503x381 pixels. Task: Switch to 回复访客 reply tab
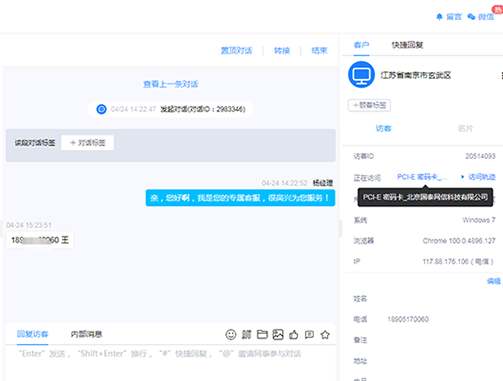point(33,334)
